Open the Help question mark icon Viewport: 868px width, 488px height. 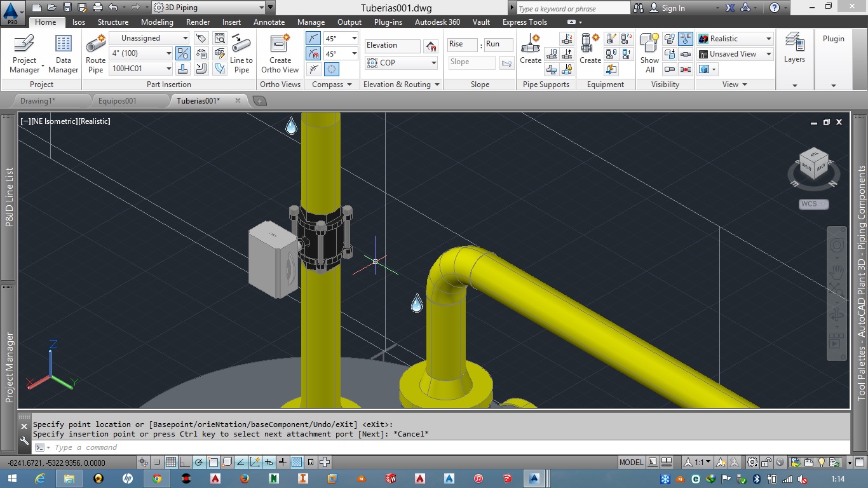tap(774, 8)
